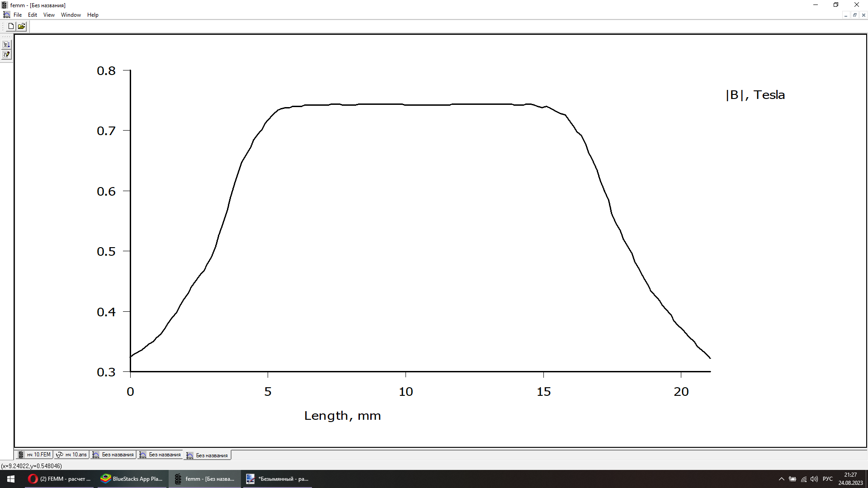The width and height of the screenshot is (868, 488).
Task: Open the Opera FEMM taskbar item
Action: point(59,479)
